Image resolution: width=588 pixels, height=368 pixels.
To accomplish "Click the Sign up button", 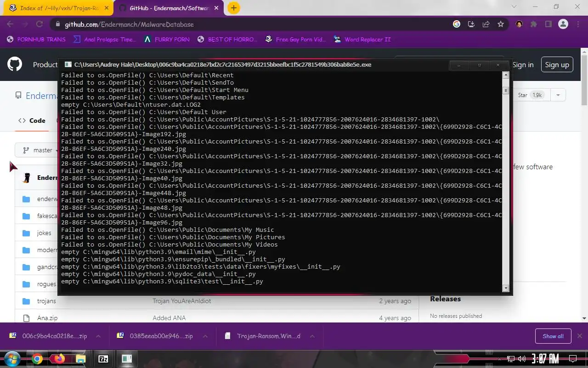I will [557, 65].
